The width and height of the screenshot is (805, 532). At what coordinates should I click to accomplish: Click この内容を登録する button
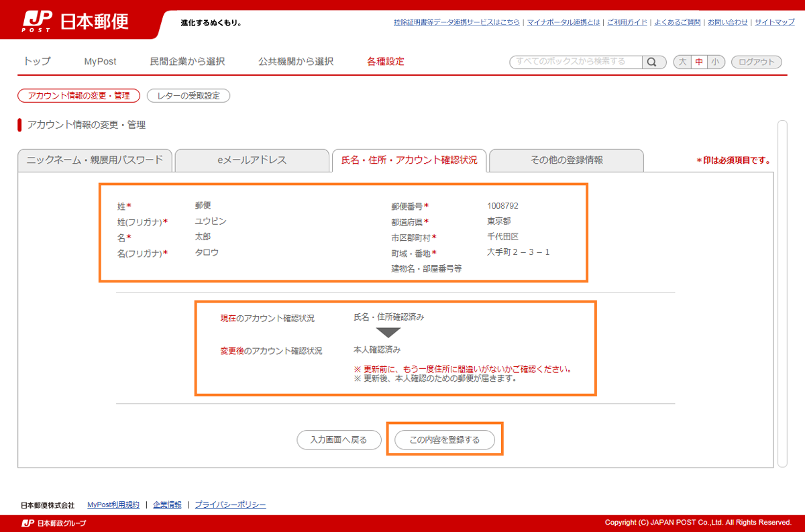445,440
